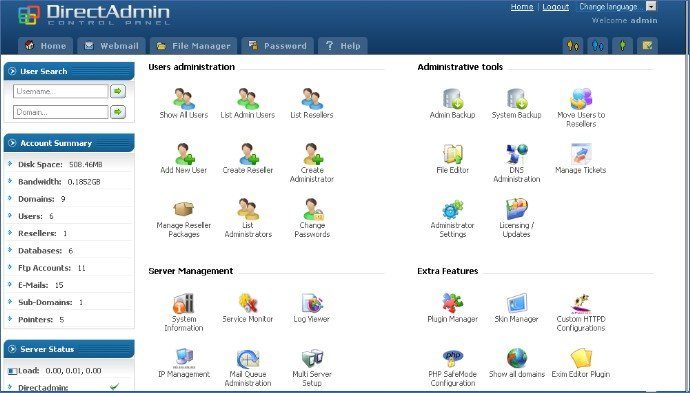Open List Resellers
Viewport: 690px width, 393px height.
coord(312,99)
